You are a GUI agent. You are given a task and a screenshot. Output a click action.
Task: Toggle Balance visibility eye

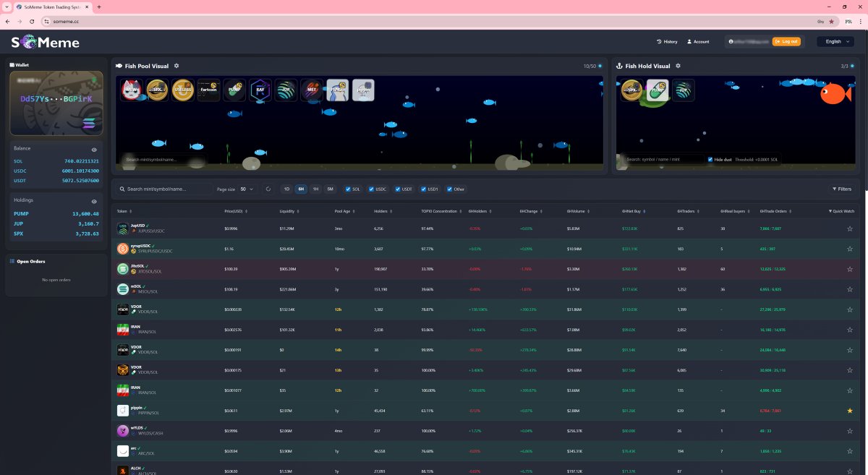coord(94,149)
